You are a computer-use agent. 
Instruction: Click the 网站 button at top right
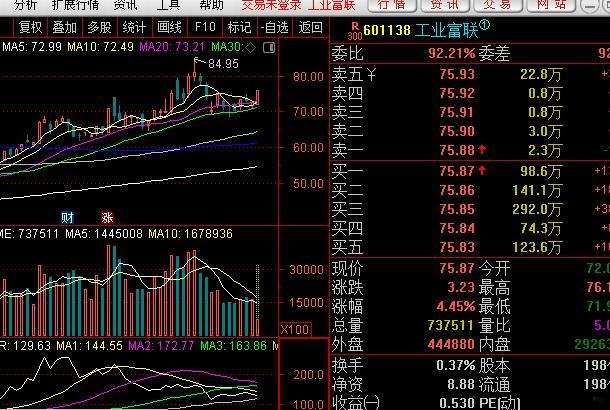(x=550, y=5)
